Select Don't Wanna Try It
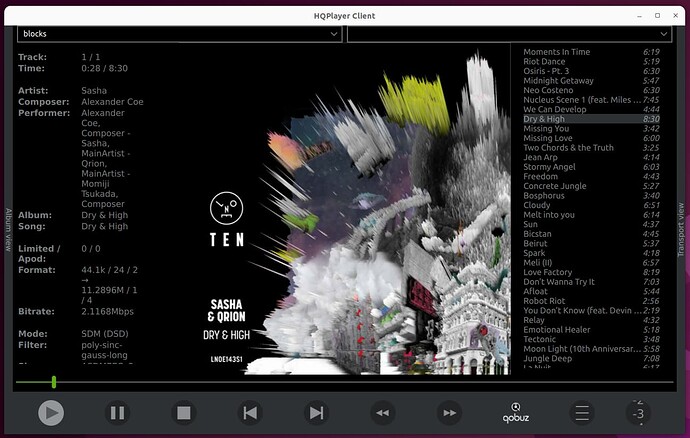 coord(591,282)
